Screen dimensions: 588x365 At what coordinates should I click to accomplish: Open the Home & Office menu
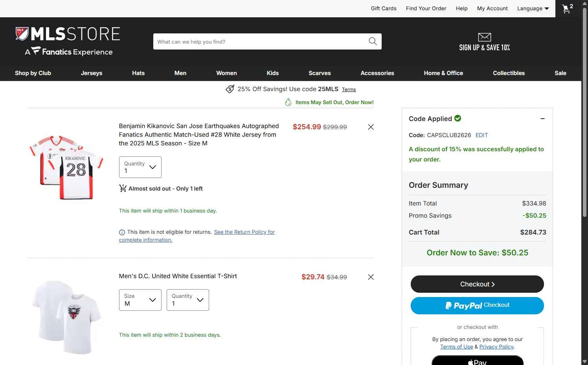coord(443,73)
